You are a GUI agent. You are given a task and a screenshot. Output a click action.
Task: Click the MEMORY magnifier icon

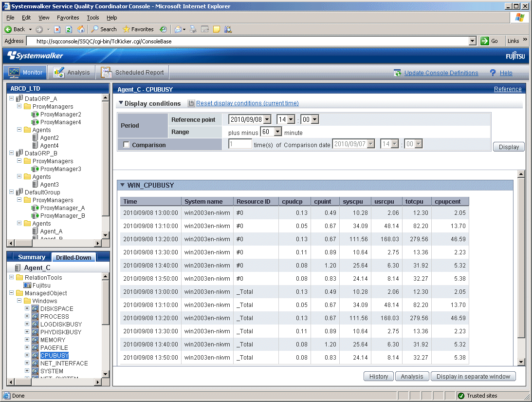click(35, 340)
